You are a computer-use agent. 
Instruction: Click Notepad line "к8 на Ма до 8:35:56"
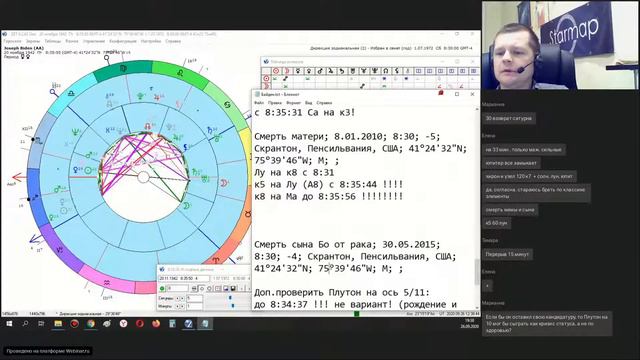328,196
